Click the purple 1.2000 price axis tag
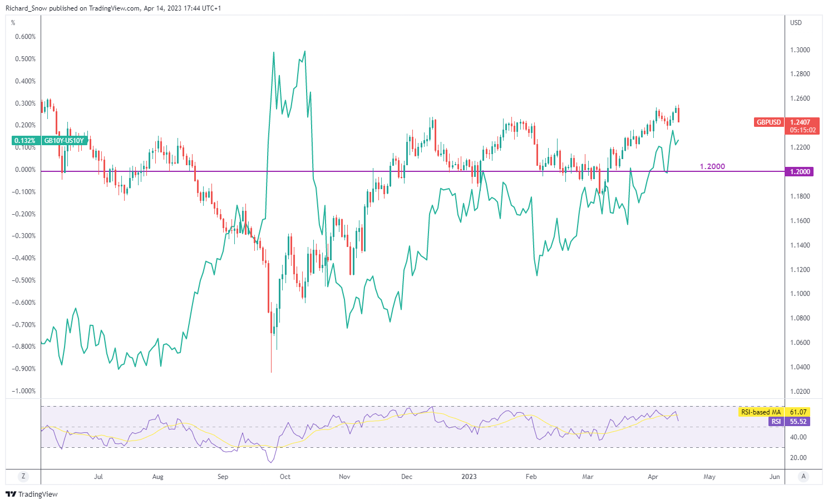Viewport: 828px width, 504px height. click(x=800, y=172)
